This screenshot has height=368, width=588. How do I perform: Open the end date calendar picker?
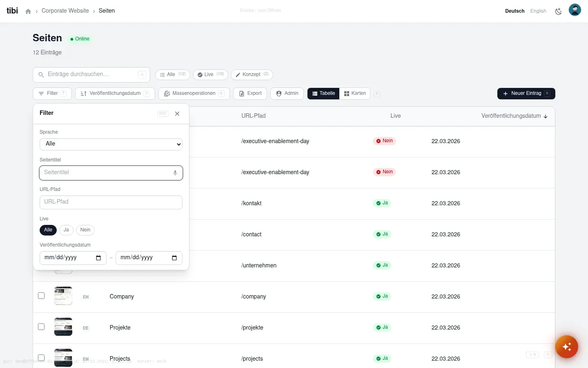pos(174,258)
